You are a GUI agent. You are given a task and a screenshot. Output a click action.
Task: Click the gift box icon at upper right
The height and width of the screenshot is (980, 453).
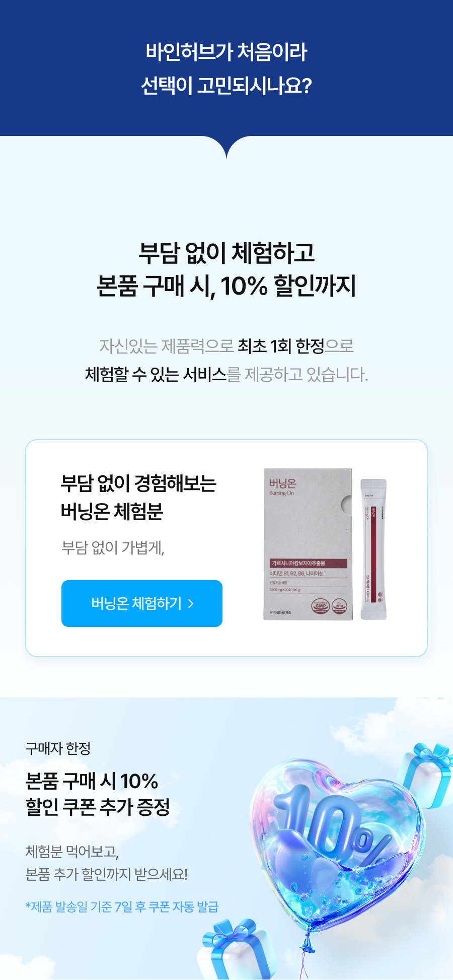[x=425, y=776]
